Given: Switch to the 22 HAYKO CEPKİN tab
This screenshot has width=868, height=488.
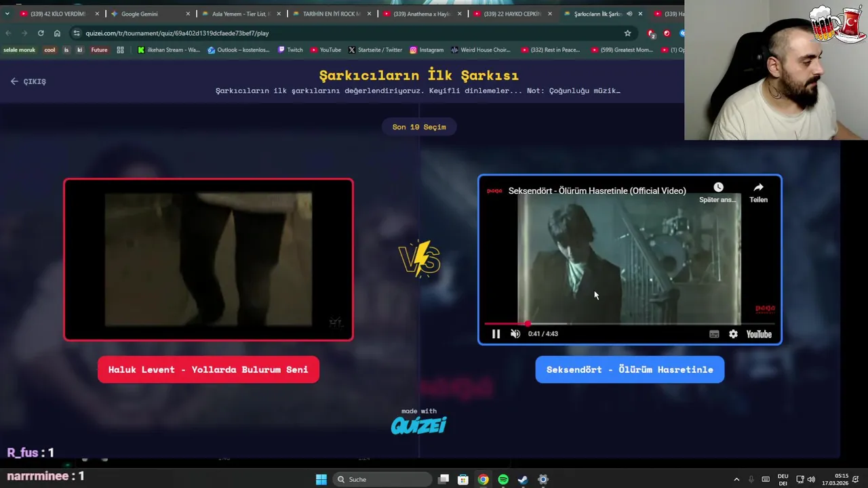Looking at the screenshot, I should click(x=512, y=14).
